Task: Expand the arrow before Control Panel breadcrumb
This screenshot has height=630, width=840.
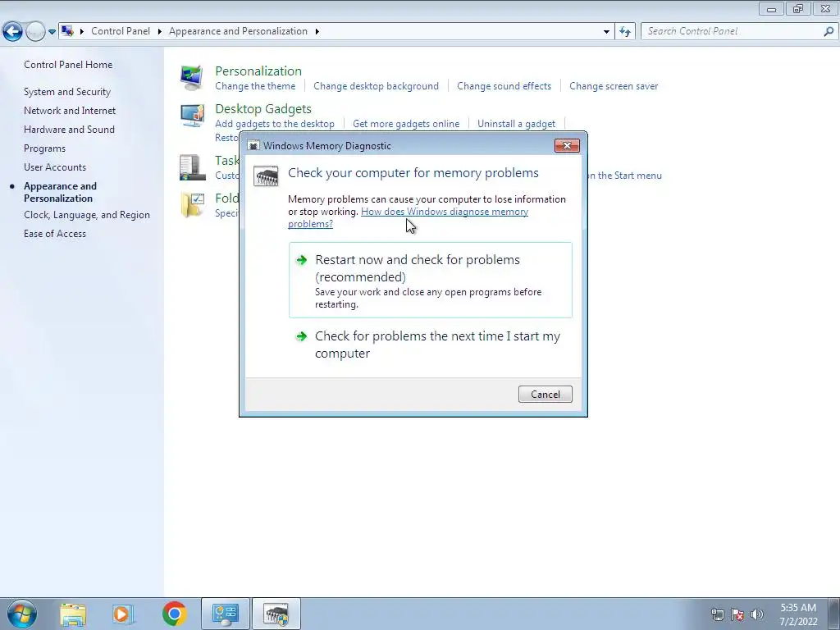Action: [82, 32]
